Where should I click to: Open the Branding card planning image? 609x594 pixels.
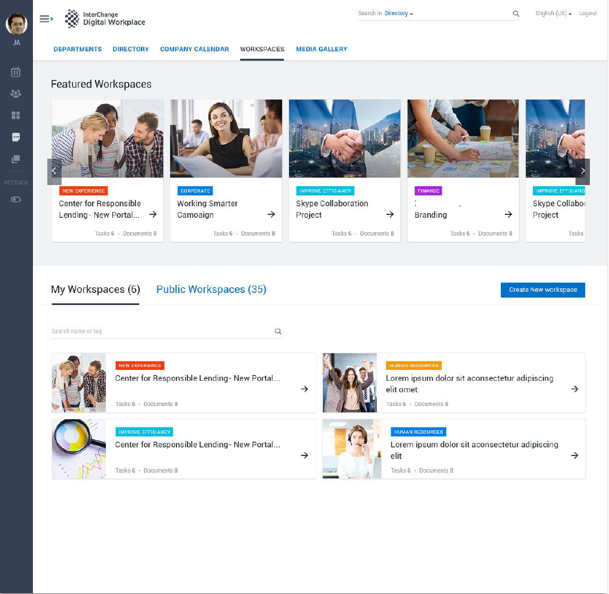(463, 139)
